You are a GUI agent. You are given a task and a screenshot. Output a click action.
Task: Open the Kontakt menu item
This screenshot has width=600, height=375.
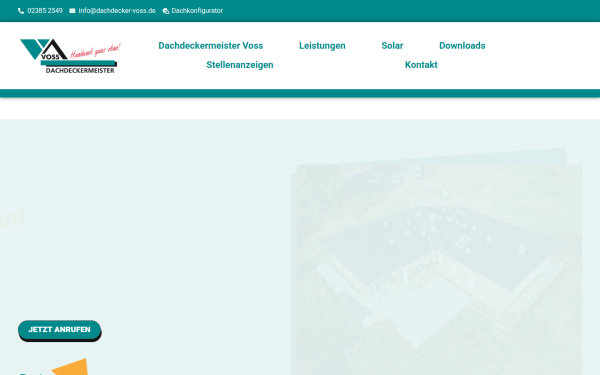[x=421, y=65]
